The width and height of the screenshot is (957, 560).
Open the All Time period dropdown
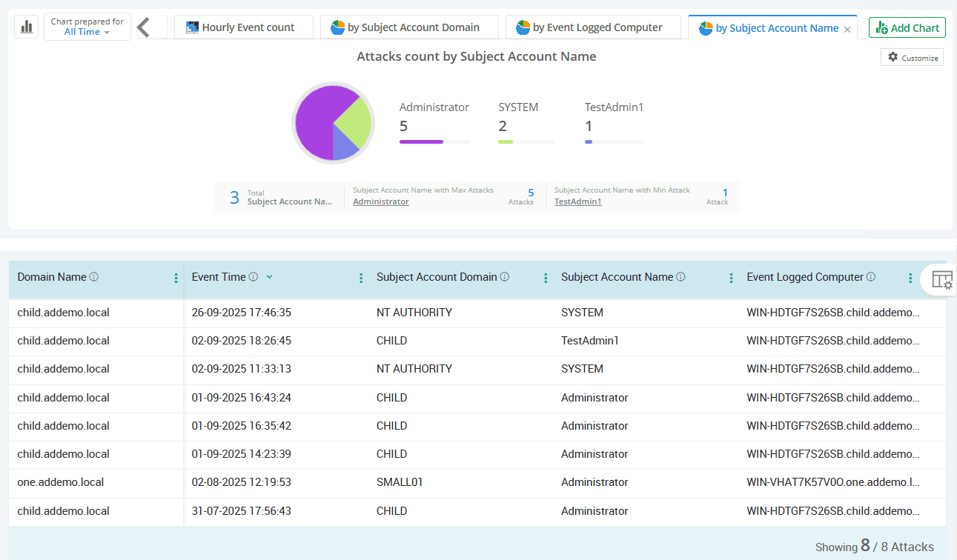pyautogui.click(x=87, y=32)
